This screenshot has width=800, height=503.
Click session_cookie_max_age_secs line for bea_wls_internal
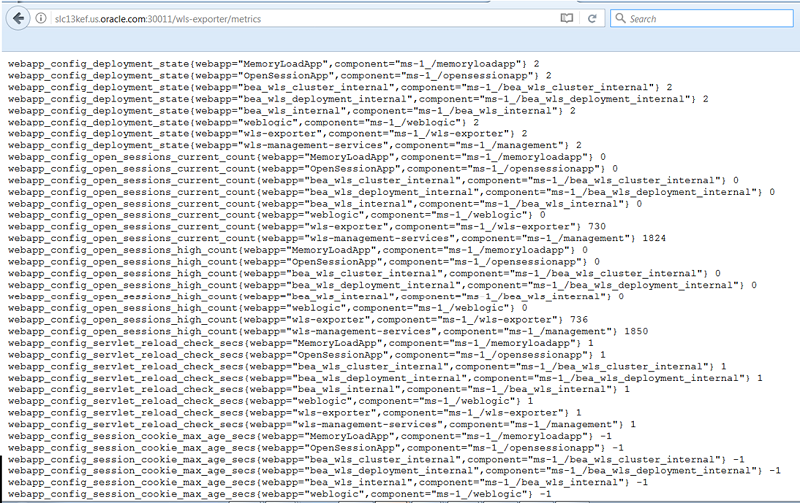tap(328, 483)
